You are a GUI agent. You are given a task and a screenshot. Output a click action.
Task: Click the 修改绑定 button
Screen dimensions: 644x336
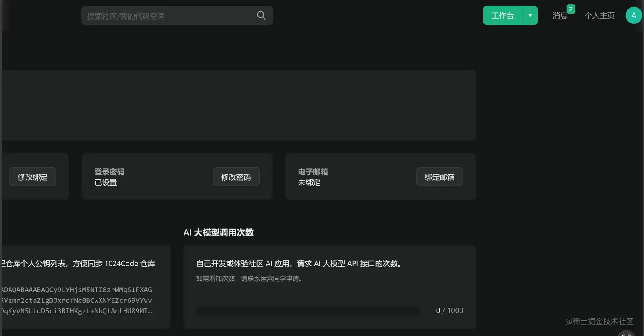click(32, 177)
